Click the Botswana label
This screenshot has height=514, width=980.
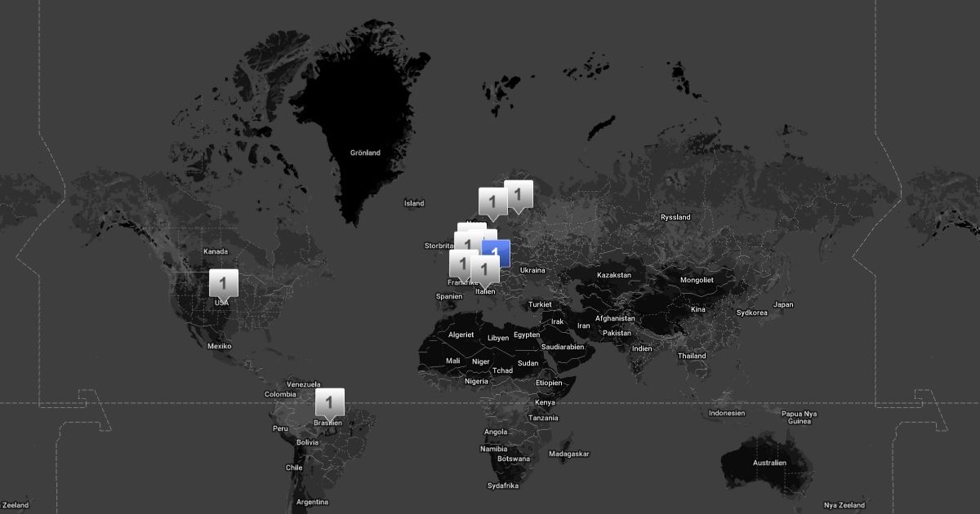coord(513,459)
